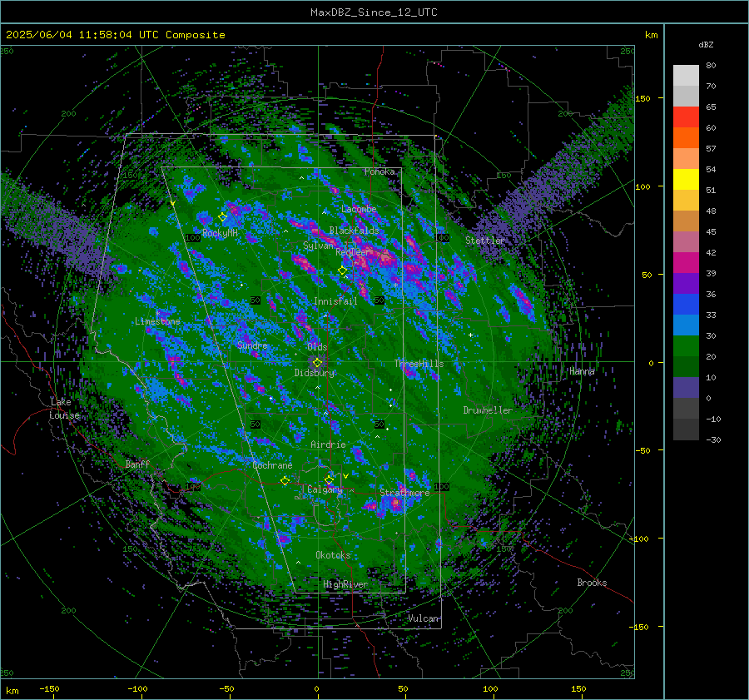This screenshot has width=749, height=700.
Task: Click the Limestone label
Action: tap(157, 321)
